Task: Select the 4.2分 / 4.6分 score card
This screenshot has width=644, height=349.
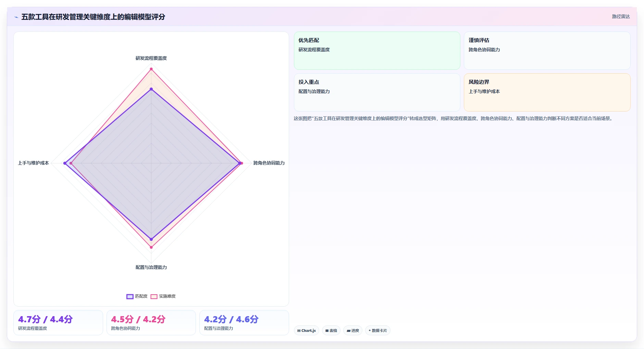Action: tap(244, 323)
